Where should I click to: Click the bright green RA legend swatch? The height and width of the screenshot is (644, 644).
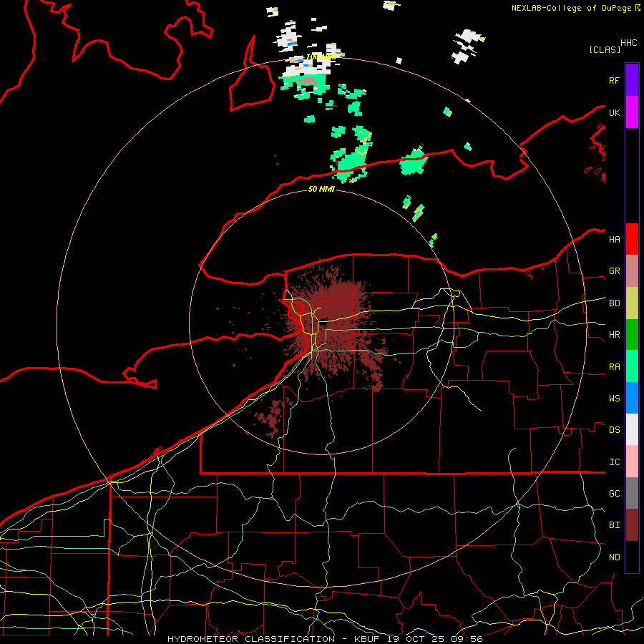coord(632,366)
